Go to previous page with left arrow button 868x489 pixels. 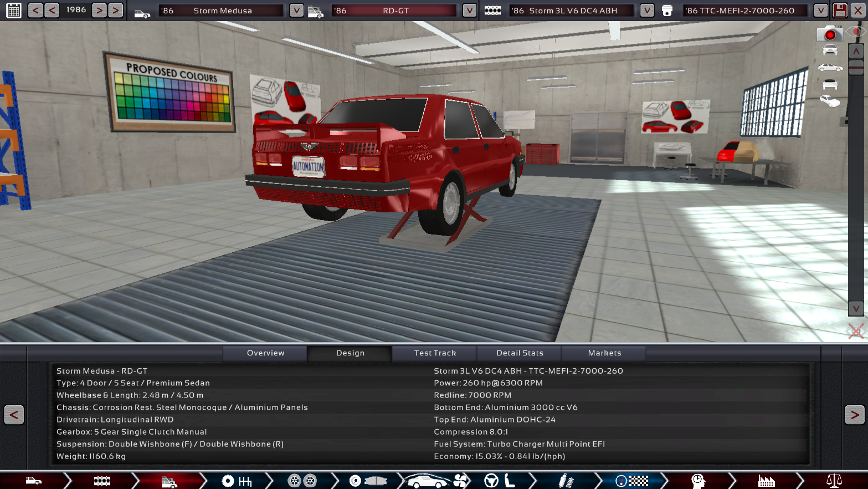click(14, 415)
